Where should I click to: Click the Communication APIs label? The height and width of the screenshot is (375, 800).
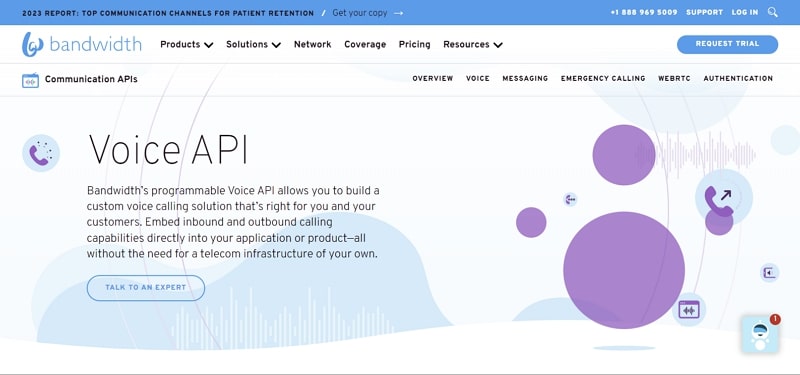(91, 79)
